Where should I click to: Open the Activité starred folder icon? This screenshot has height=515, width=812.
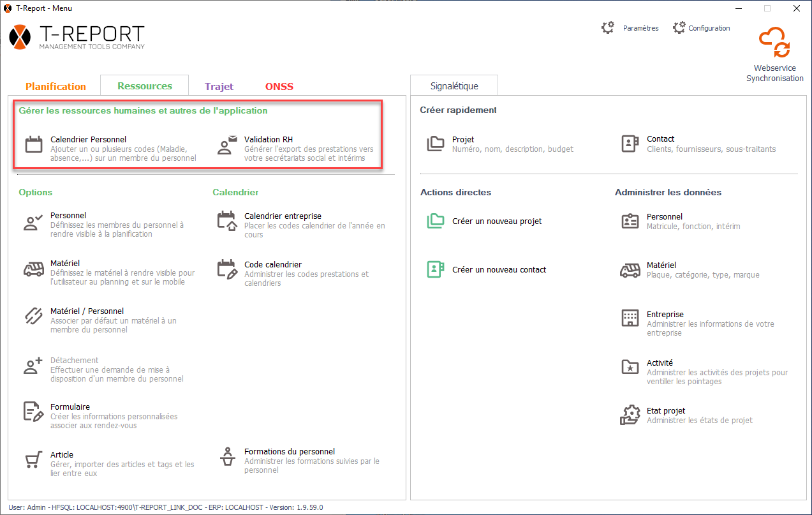tap(630, 367)
